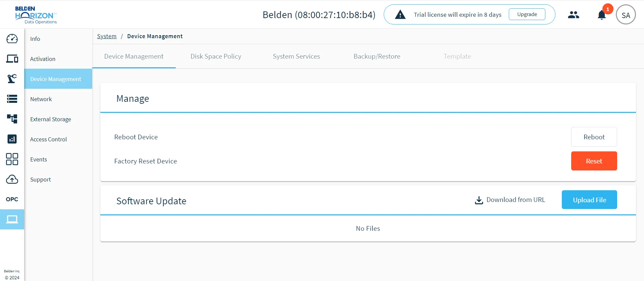Click the 'No Files' text
The image size is (644, 281).
click(368, 228)
